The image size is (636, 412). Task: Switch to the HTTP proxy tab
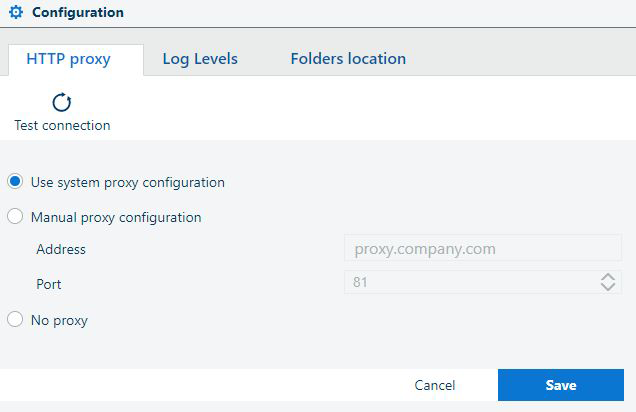pos(68,59)
